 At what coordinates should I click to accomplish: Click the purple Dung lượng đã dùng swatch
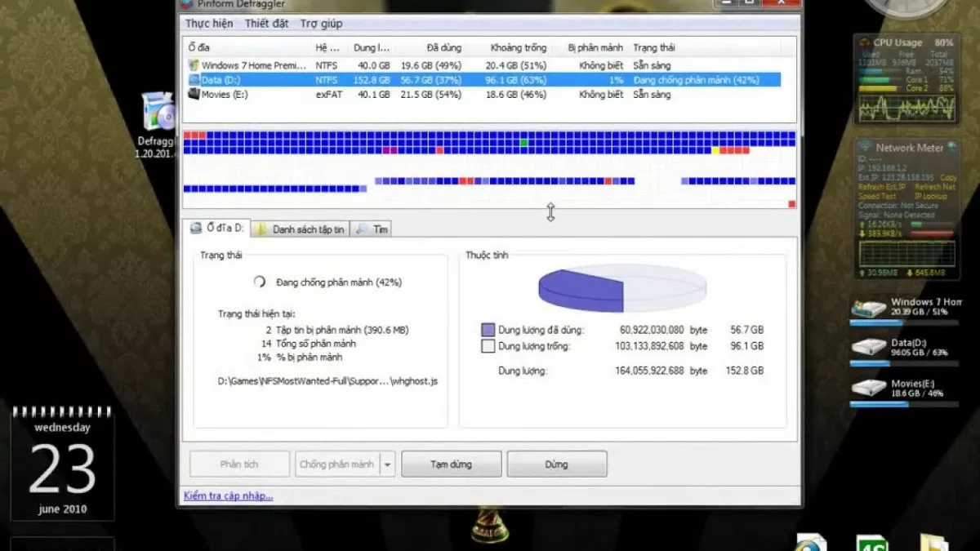click(488, 329)
